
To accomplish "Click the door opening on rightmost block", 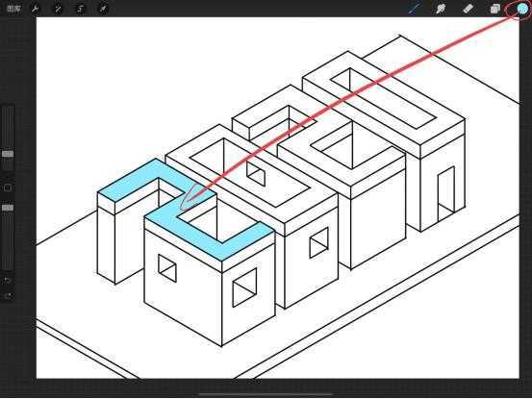I will (445, 194).
